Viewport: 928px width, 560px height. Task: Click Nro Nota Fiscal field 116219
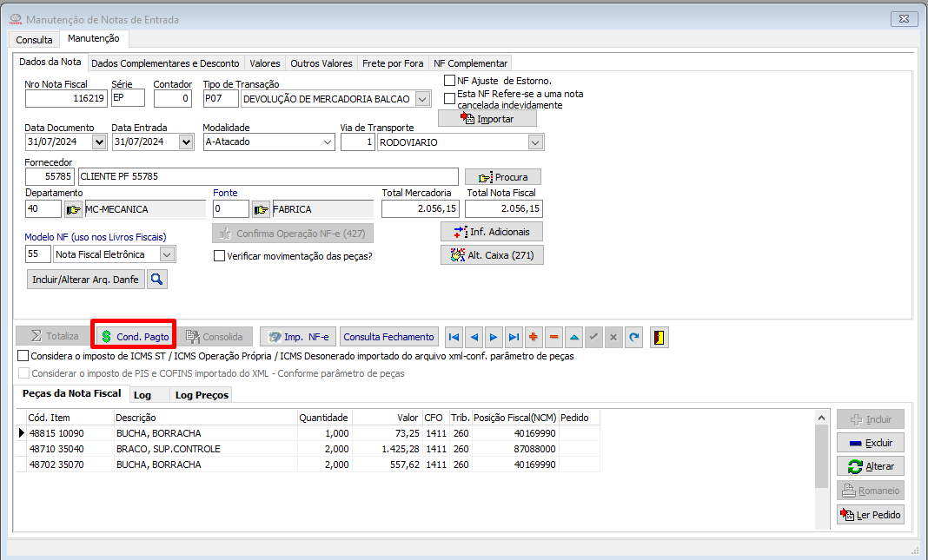tap(66, 98)
